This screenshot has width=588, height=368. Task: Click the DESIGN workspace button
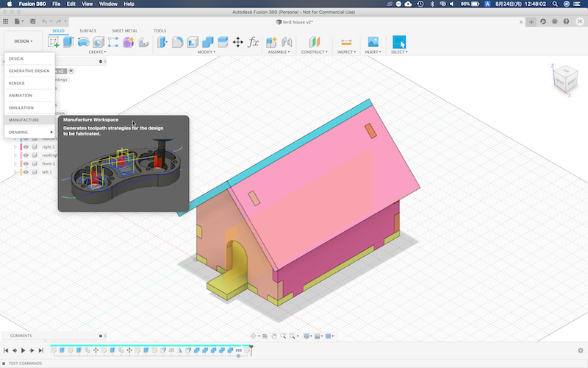[24, 41]
